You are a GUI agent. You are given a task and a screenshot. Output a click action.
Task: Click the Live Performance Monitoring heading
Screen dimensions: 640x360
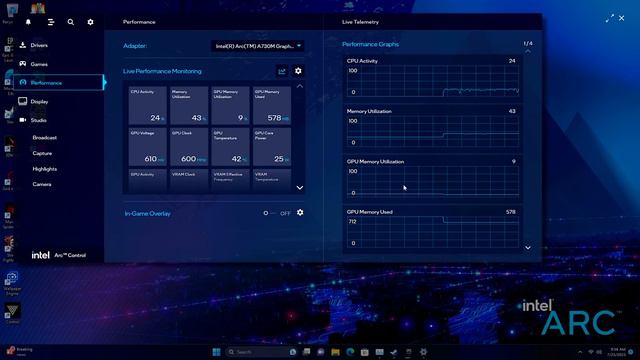click(x=162, y=71)
